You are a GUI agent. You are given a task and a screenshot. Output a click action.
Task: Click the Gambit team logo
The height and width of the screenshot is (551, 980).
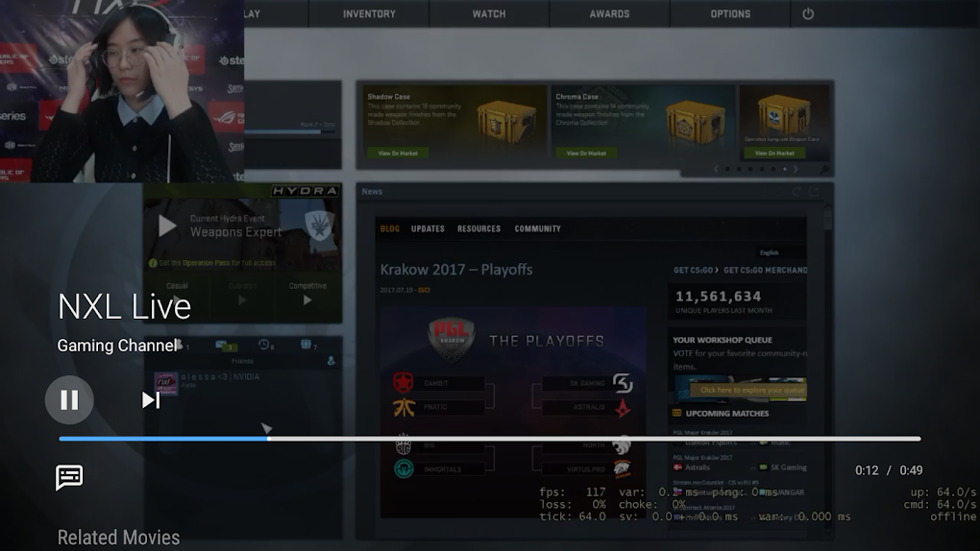[x=404, y=382]
